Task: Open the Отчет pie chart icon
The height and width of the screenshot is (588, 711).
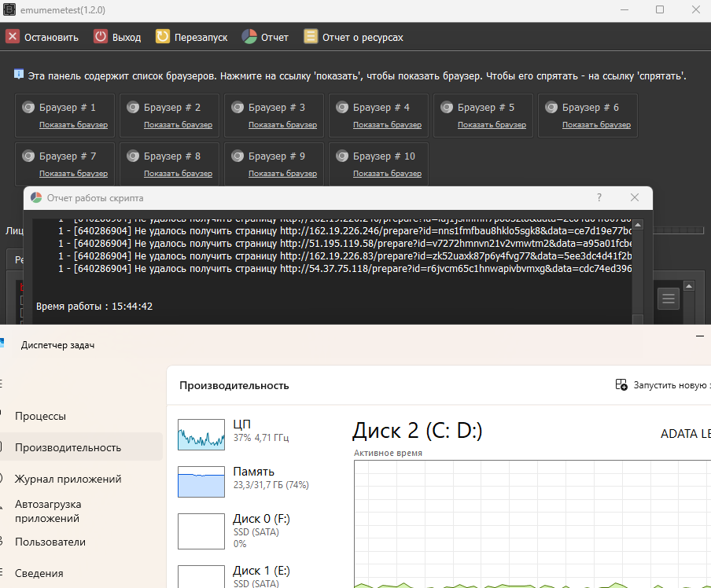Action: click(249, 36)
